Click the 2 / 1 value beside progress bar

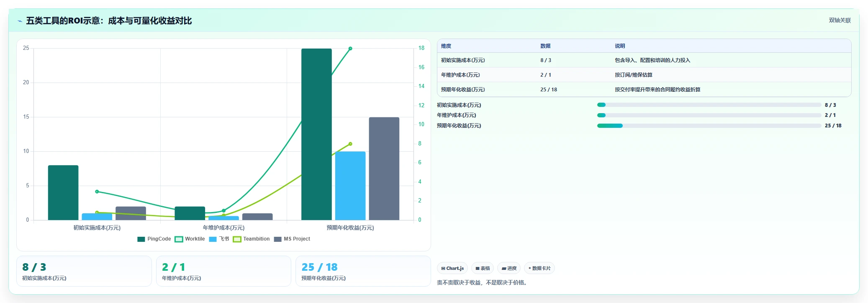(x=830, y=115)
